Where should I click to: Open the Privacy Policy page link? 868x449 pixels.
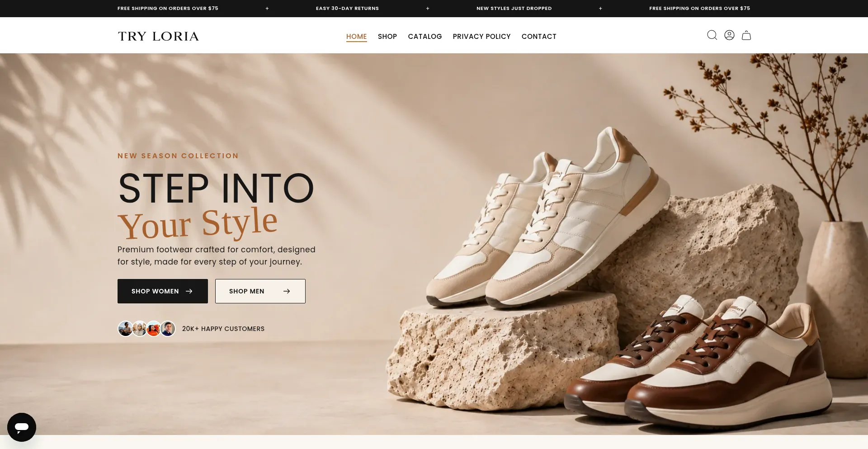tap(482, 37)
